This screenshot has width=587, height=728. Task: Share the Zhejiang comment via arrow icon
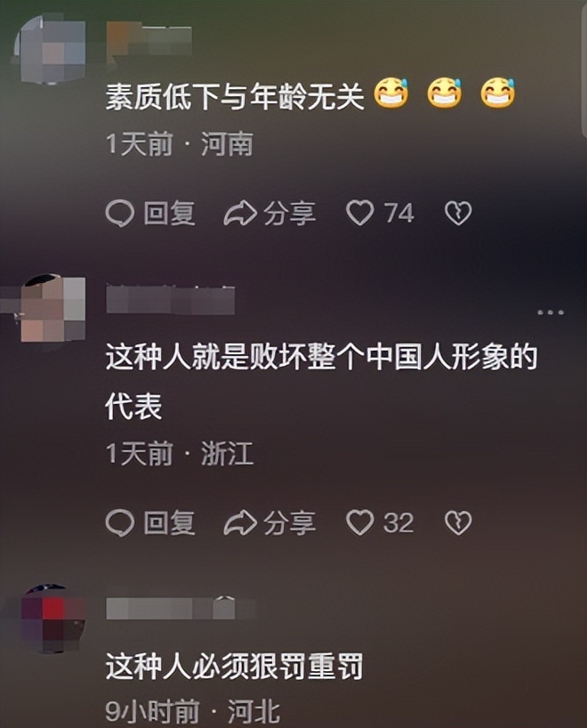click(x=240, y=523)
